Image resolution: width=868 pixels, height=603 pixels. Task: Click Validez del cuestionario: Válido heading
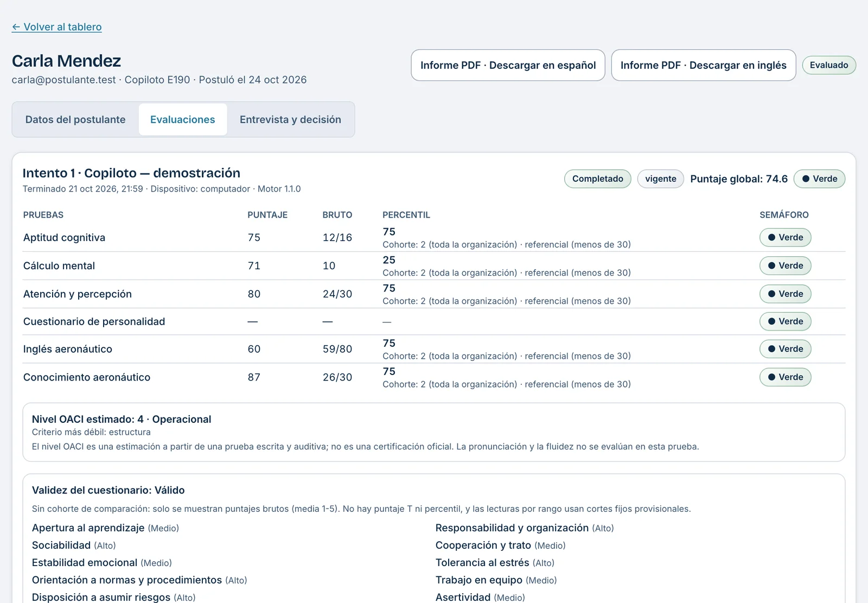(108, 490)
